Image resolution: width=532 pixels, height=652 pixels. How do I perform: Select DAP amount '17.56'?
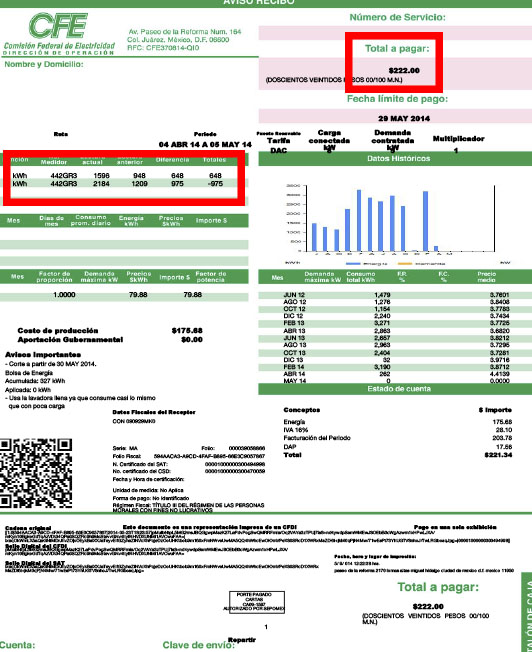pyautogui.click(x=505, y=447)
